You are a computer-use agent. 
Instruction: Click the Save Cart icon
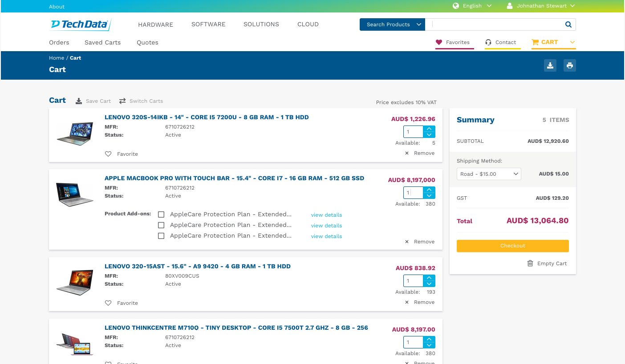[79, 101]
